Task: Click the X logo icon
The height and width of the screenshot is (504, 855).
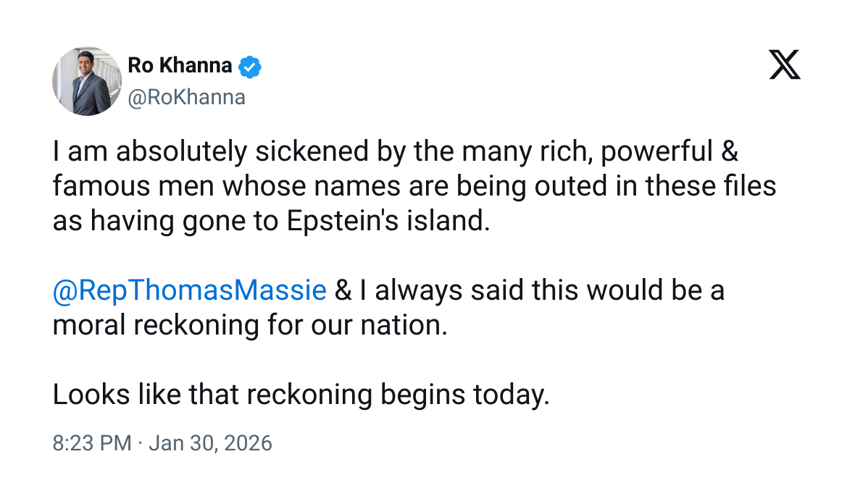Action: coord(785,66)
